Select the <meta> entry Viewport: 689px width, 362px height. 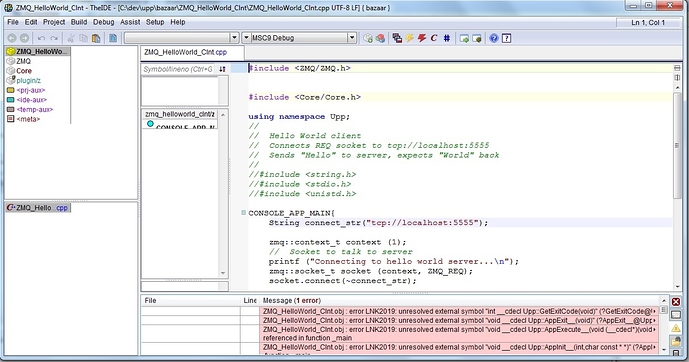(38, 119)
